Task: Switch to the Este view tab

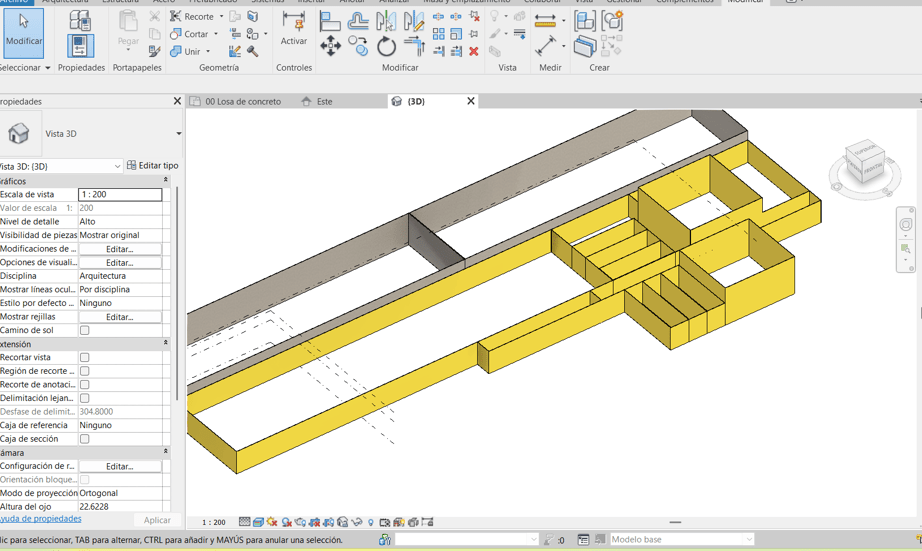Action: coord(324,101)
